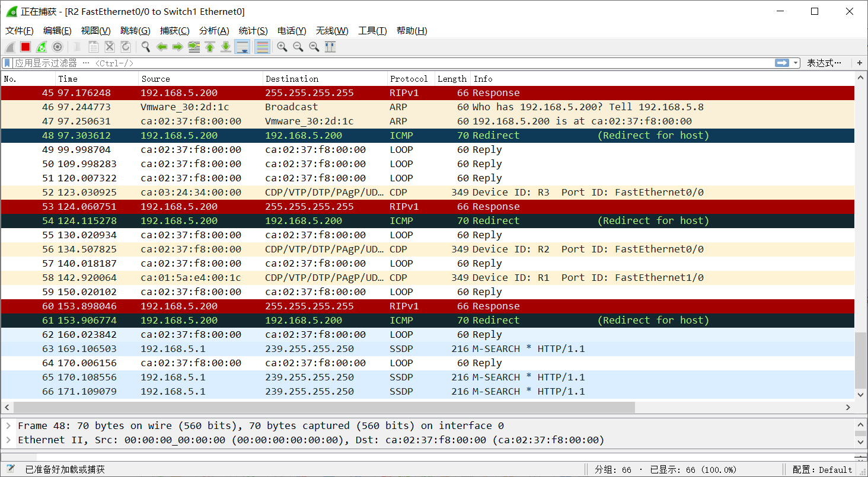Go back with green left arrow

(x=162, y=47)
